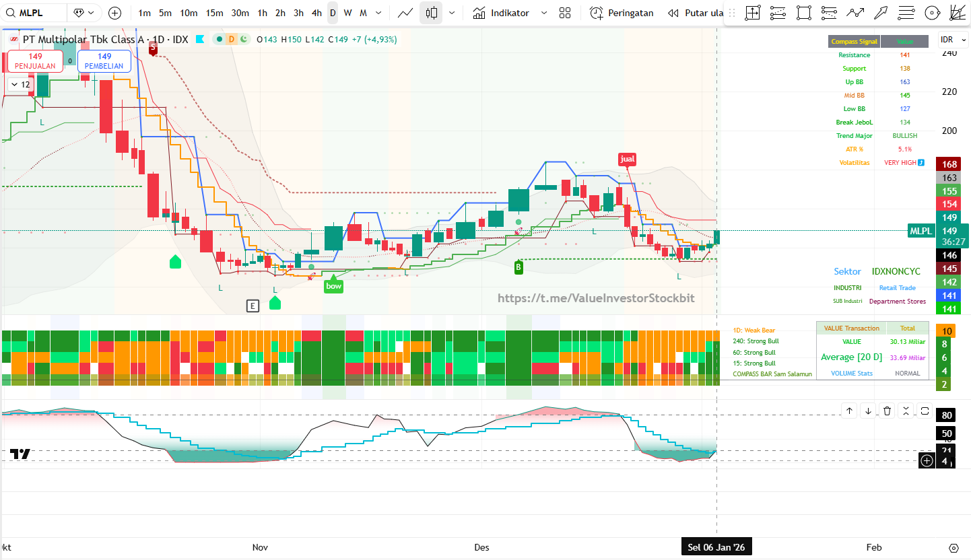Select the zigzag path drawing tool

tap(855, 13)
